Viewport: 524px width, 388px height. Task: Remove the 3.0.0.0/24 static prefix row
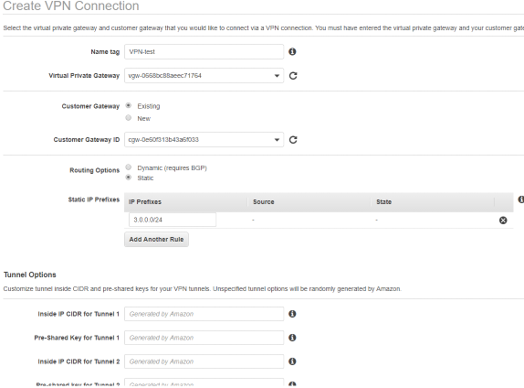pos(503,220)
